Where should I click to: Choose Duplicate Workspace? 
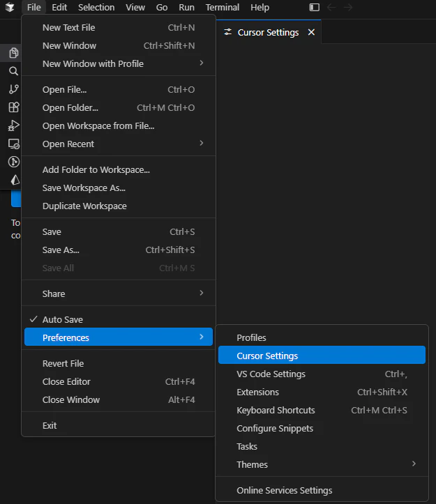tap(119, 206)
